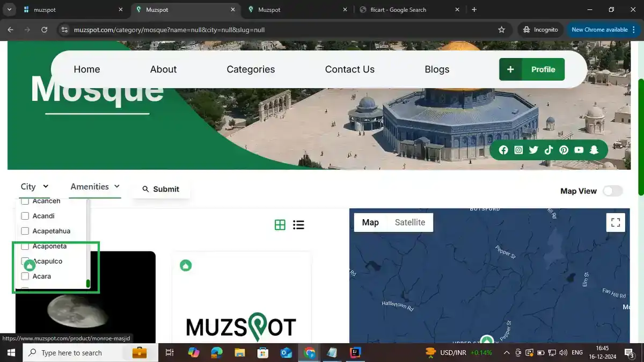Viewport: 644px width, 362px height.
Task: Open Outlook from taskbar
Action: coord(286,352)
